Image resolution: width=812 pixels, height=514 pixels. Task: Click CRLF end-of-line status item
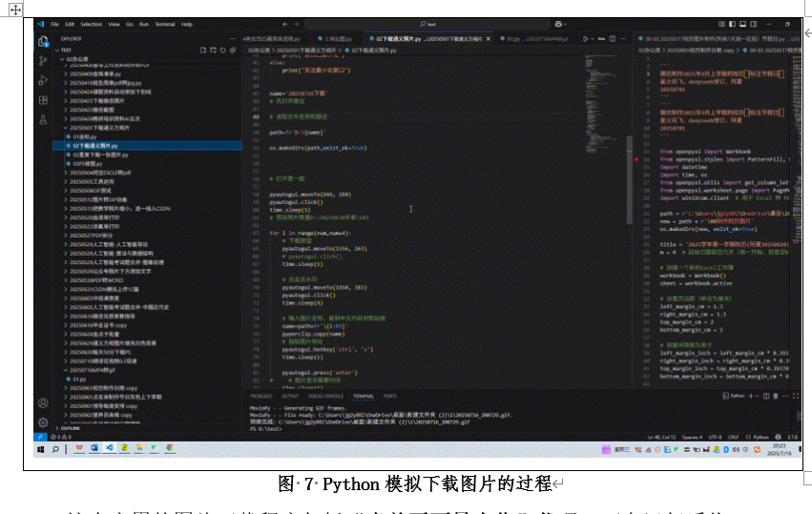pyautogui.click(x=734, y=438)
